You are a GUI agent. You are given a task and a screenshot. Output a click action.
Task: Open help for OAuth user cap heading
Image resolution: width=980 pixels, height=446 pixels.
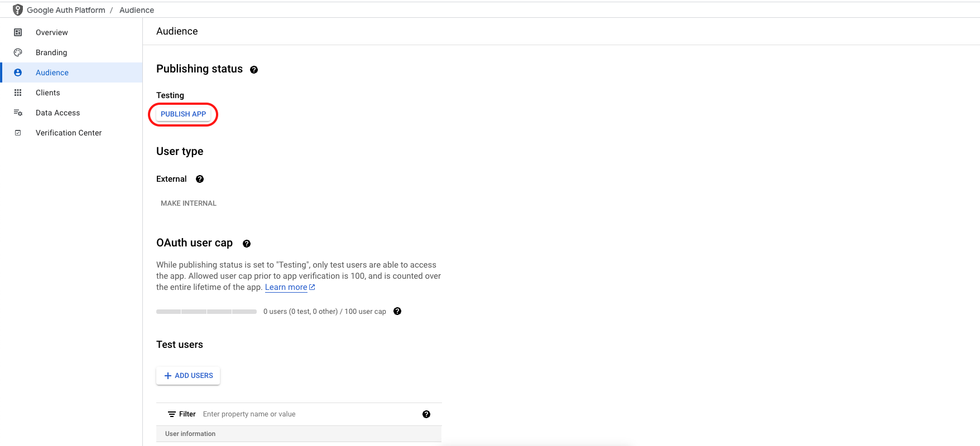point(247,244)
